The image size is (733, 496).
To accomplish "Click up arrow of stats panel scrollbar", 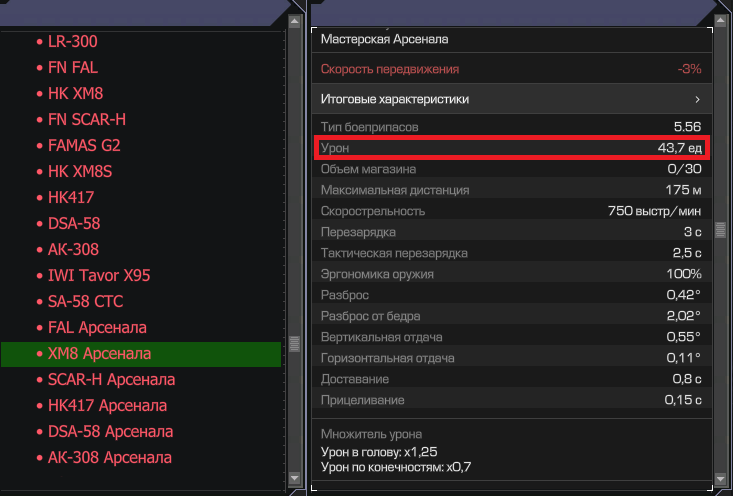I will [720, 21].
